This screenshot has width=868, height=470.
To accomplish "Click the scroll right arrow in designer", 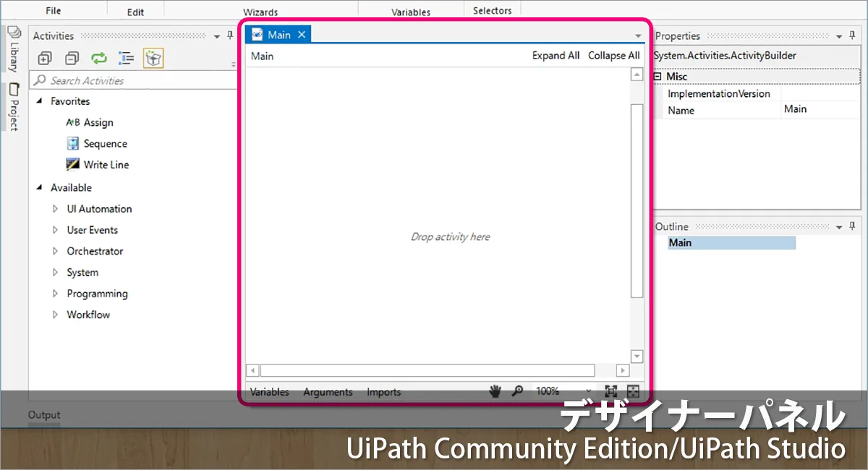I will tap(622, 370).
